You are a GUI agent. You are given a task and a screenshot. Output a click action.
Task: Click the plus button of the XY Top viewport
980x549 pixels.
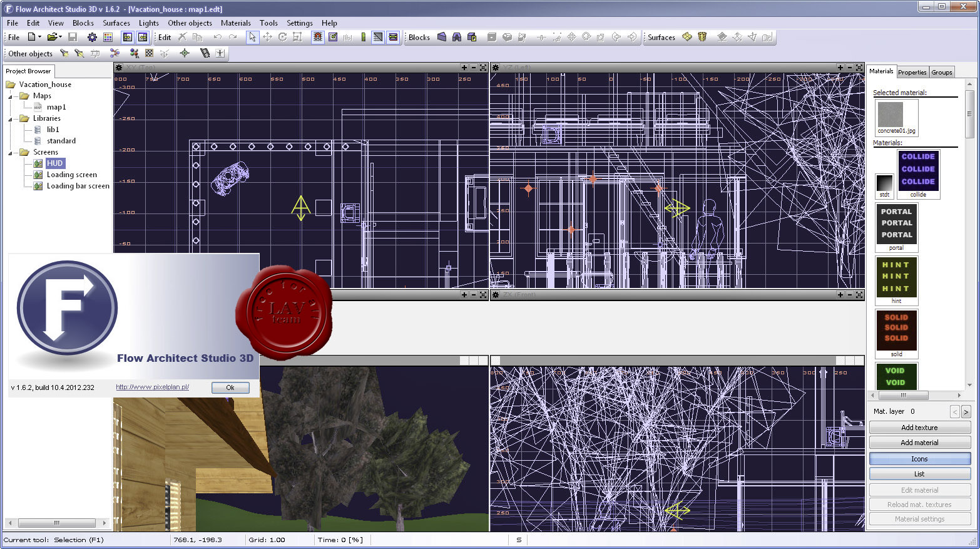464,67
